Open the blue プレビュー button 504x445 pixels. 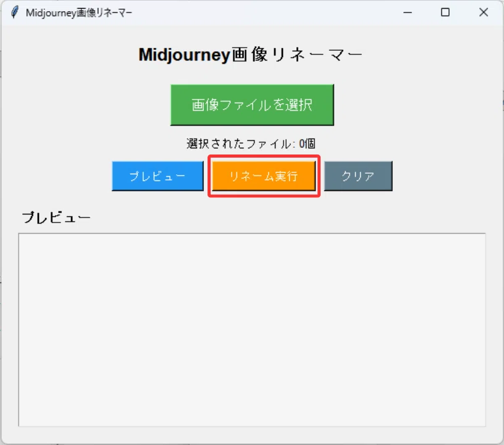(x=157, y=176)
